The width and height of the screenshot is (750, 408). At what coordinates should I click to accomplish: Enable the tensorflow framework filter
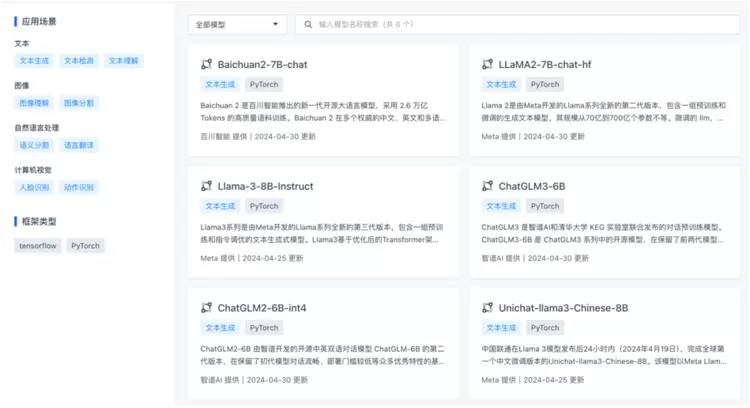38,245
